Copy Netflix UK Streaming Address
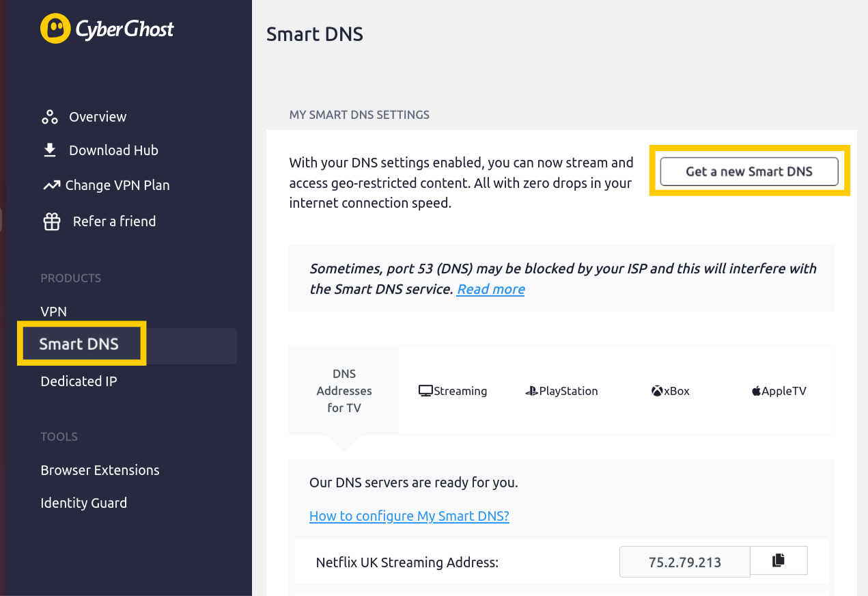This screenshot has height=596, width=868. 779,560
